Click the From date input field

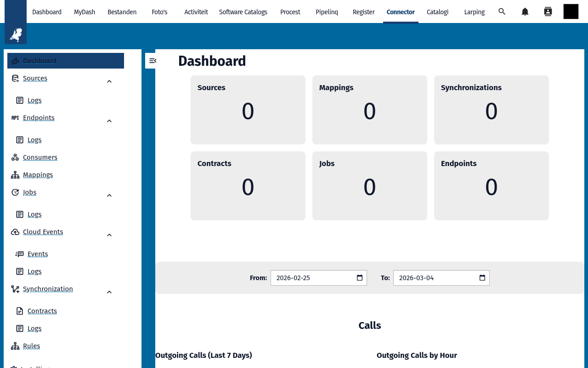[x=319, y=278]
